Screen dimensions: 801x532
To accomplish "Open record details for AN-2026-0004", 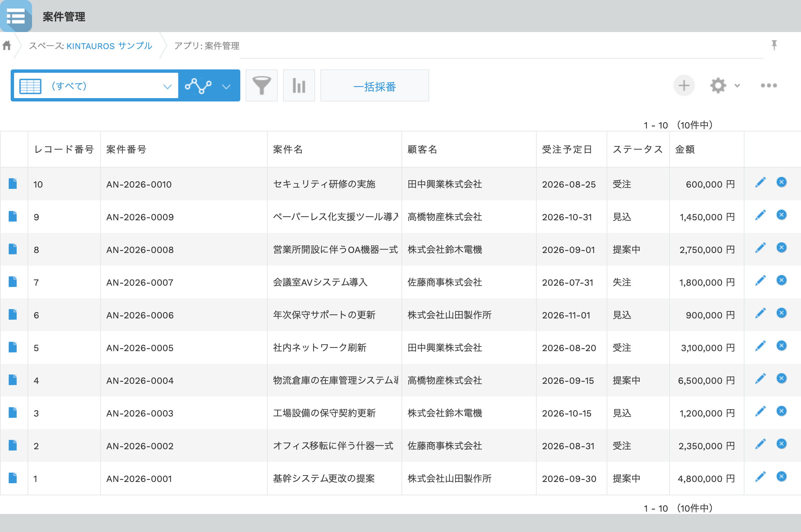I will 13,380.
